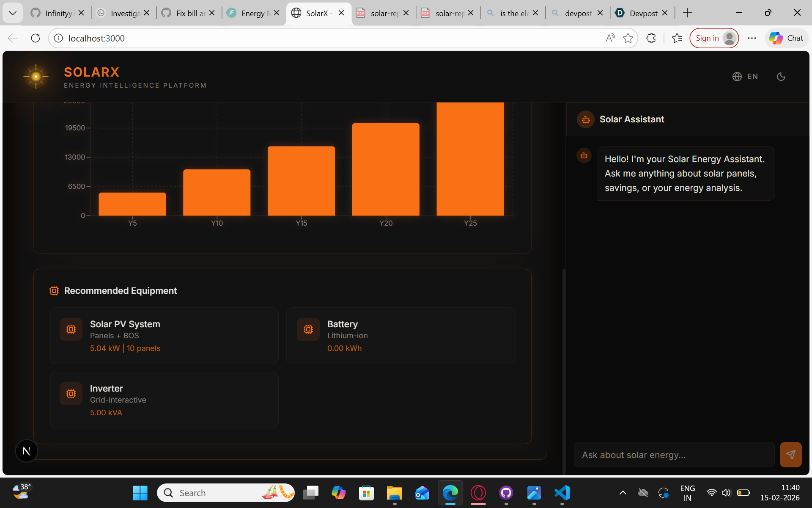Switch to the Fix bill GitHub tab
The image size is (812, 508).
point(186,13)
